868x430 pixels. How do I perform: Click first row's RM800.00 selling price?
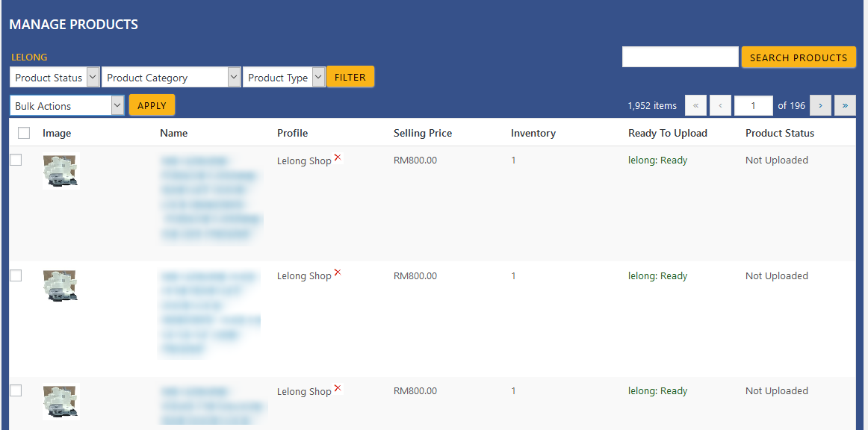point(415,161)
